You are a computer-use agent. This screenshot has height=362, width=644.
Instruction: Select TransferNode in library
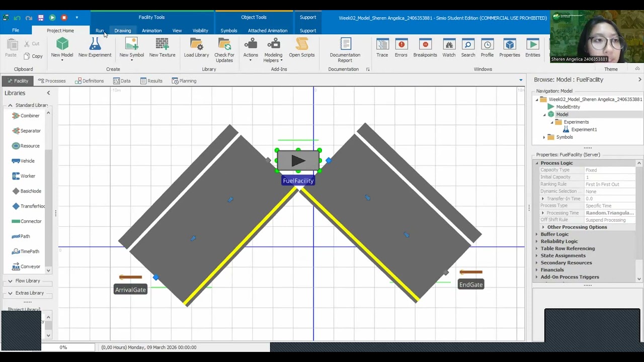click(x=28, y=206)
